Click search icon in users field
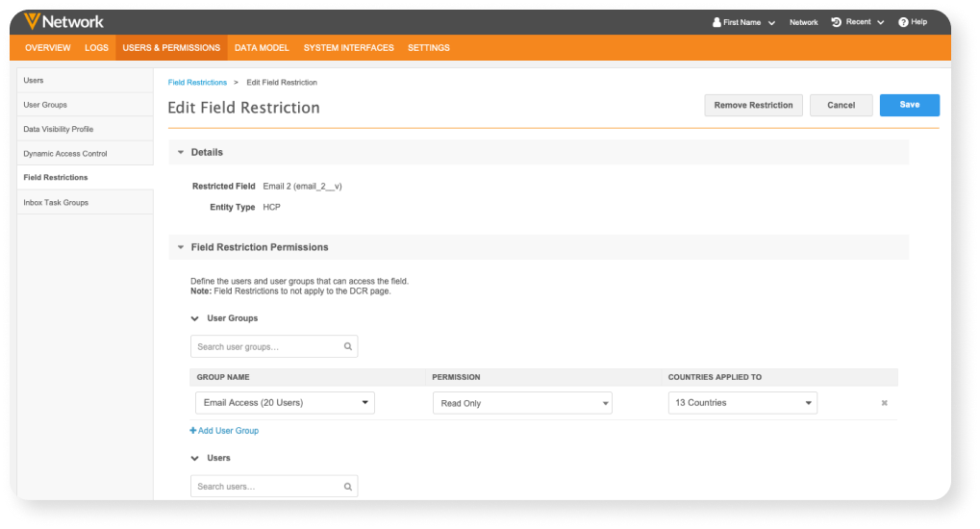This screenshot has height=529, width=980. pyautogui.click(x=348, y=487)
